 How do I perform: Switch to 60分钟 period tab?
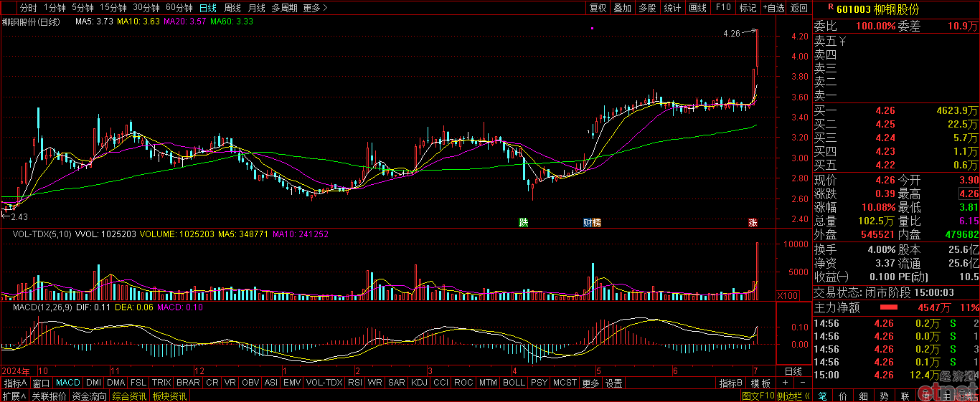click(179, 8)
